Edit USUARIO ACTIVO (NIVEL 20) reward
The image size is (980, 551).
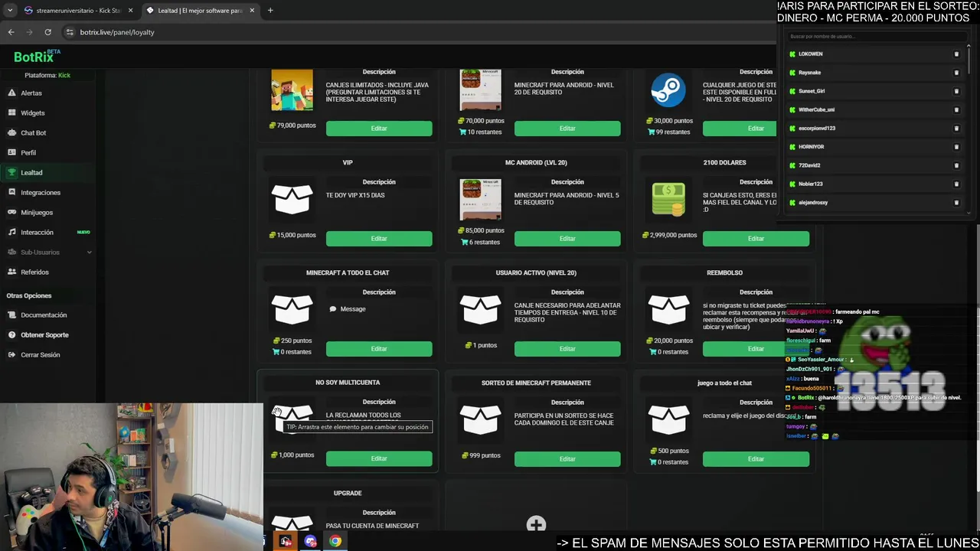567,349
